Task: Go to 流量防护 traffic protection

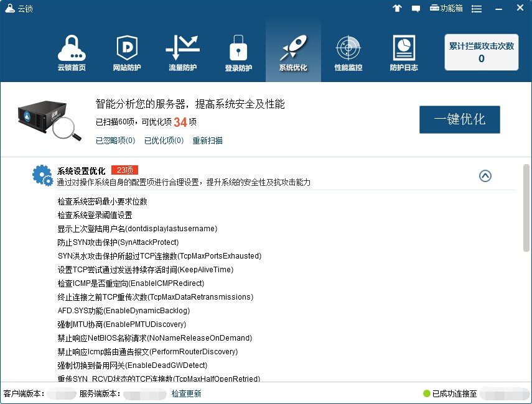Action: [182, 53]
